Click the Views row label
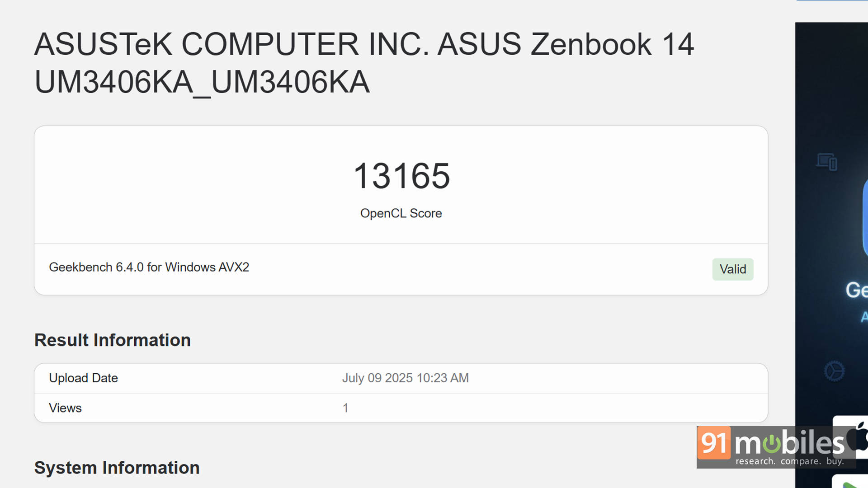Screen dimensions: 868x488 [65, 408]
